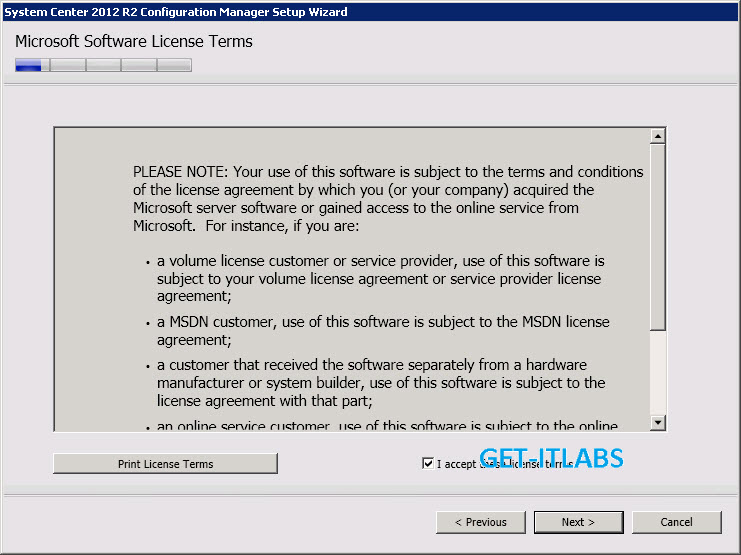Click the Microsoft Software License Terms heading
741x555 pixels.
pos(134,42)
